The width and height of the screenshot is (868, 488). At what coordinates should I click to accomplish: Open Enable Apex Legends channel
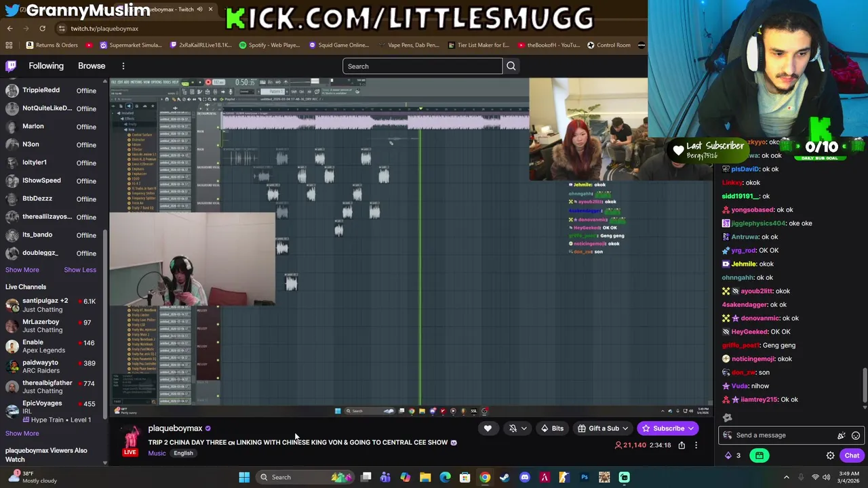tap(51, 346)
